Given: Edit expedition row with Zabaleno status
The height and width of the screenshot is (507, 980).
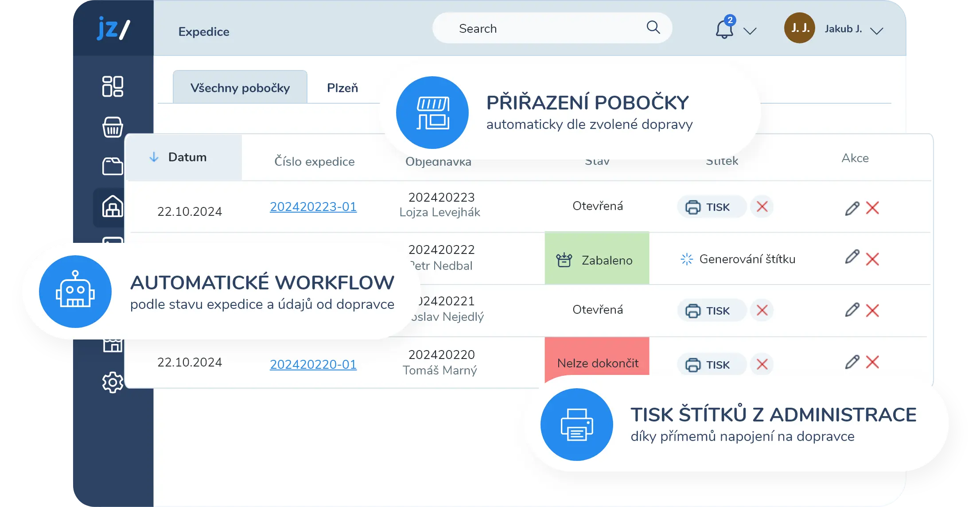Looking at the screenshot, I should [852, 257].
